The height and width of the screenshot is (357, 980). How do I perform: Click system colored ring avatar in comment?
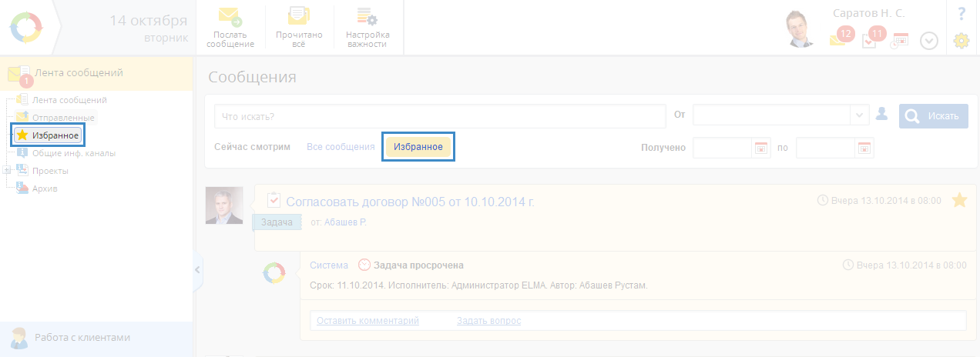tap(274, 272)
